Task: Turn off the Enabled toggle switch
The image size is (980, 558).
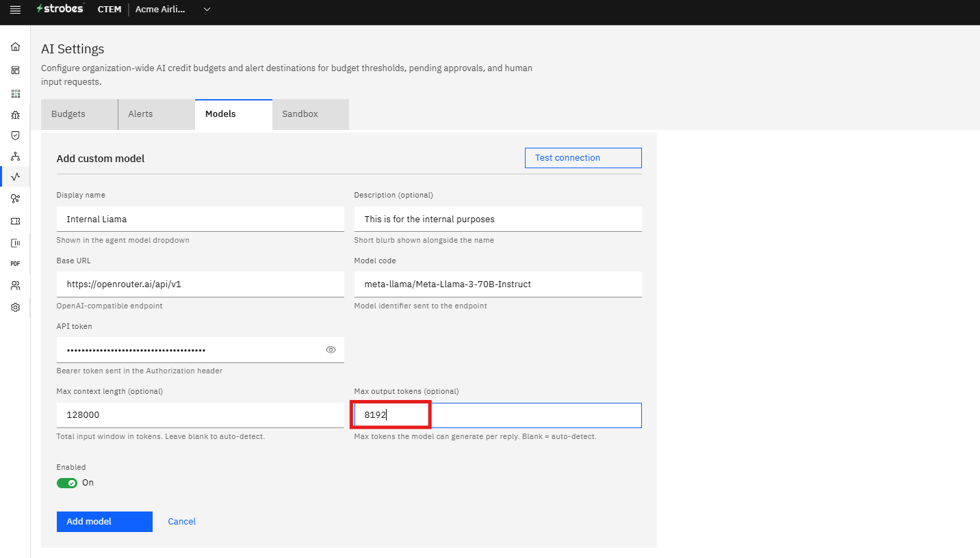Action: click(x=67, y=483)
